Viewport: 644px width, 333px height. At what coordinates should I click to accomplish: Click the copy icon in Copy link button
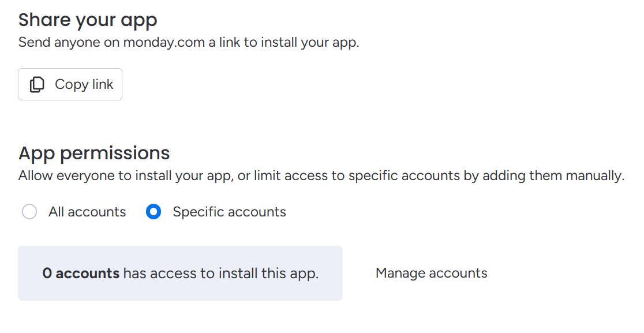coord(37,85)
